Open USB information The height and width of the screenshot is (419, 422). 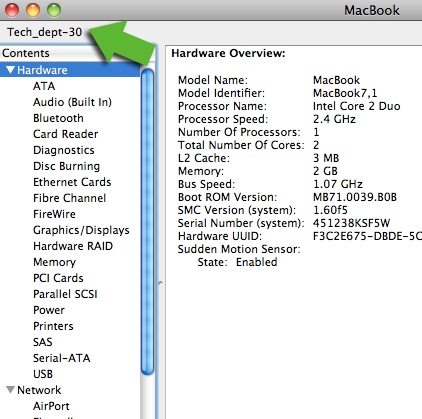click(x=43, y=374)
